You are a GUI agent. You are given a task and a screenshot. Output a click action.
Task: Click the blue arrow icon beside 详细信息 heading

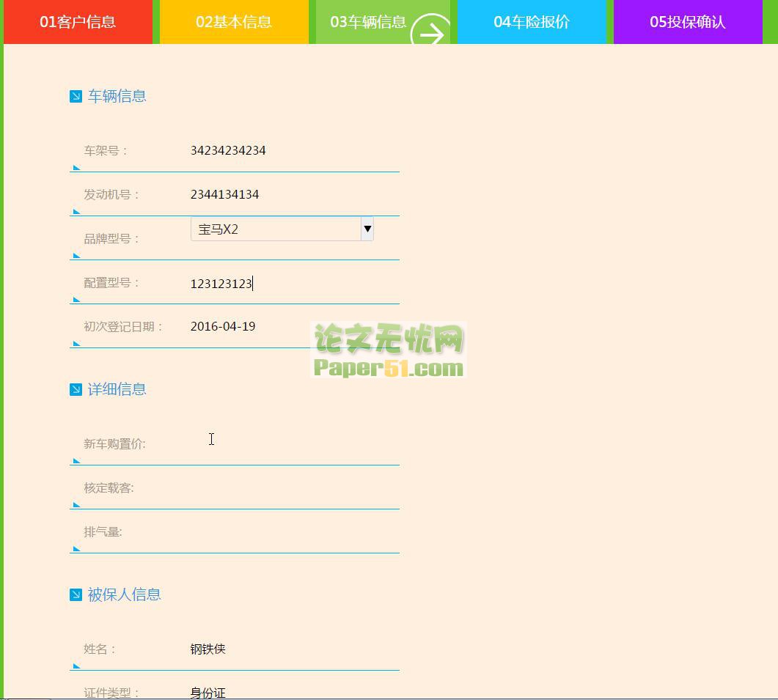[76, 389]
